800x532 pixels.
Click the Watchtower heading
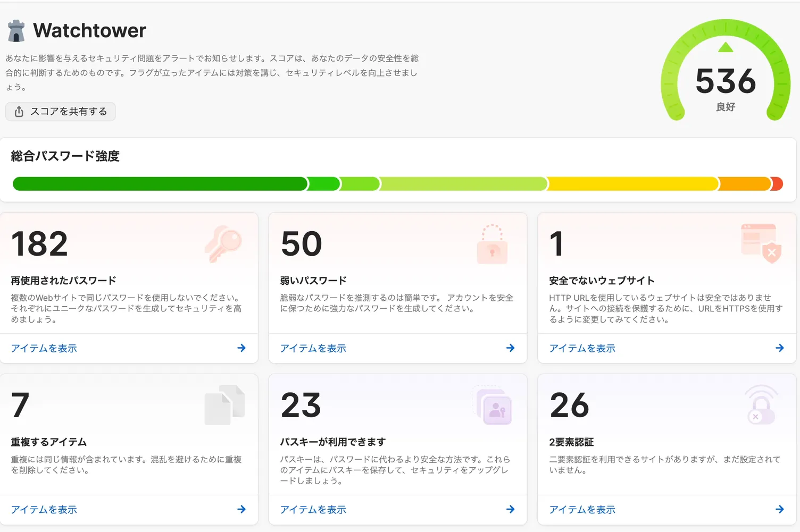[x=89, y=31]
